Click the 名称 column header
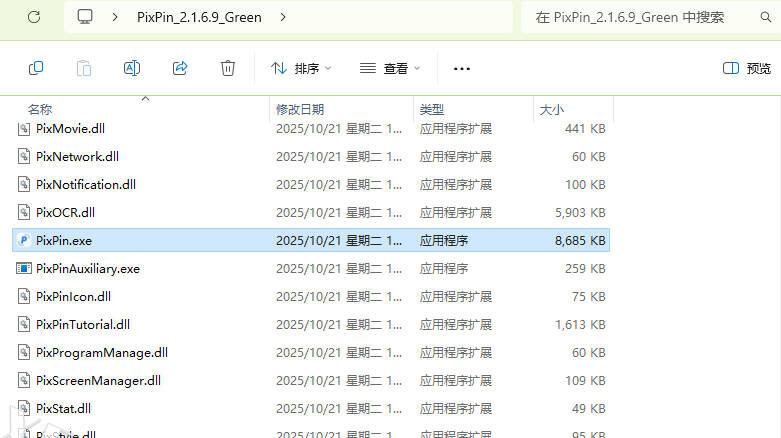The height and width of the screenshot is (438, 781). tap(40, 109)
